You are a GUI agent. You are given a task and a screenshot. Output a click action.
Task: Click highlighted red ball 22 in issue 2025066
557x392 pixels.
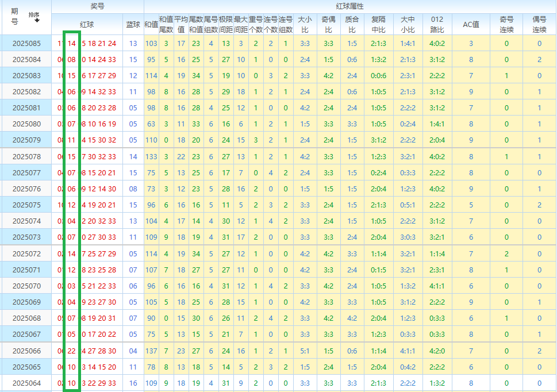tap(72, 351)
